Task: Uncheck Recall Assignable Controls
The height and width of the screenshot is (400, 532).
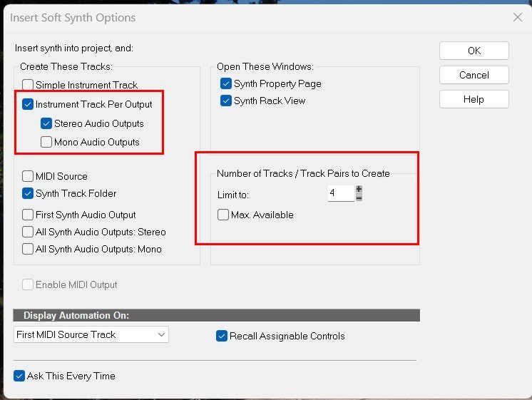Action: click(222, 336)
